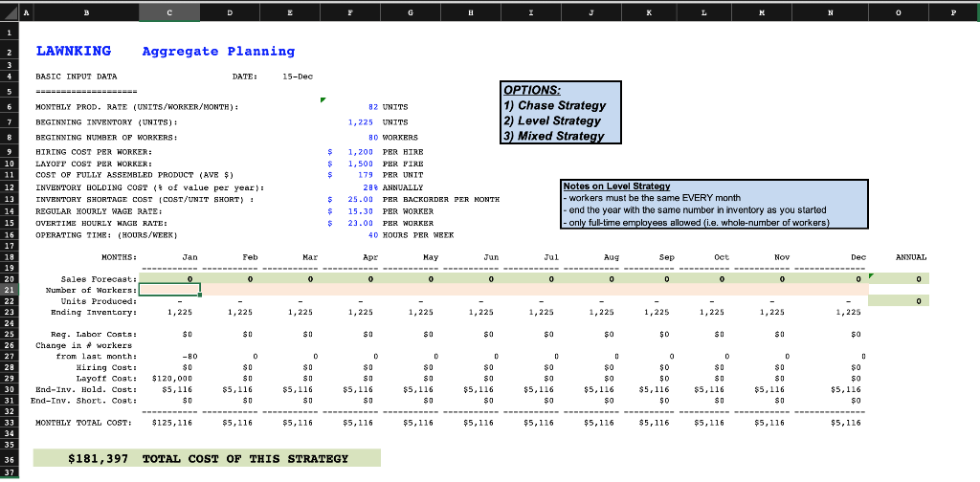This screenshot has height=482, width=980.
Task: Select Jan change in workers value -80
Action: click(189, 356)
